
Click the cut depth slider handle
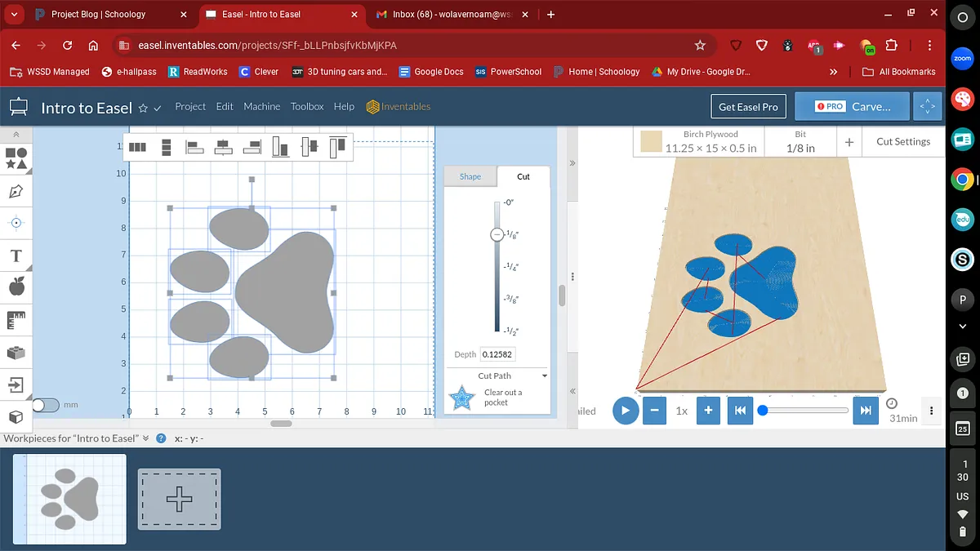coord(497,235)
